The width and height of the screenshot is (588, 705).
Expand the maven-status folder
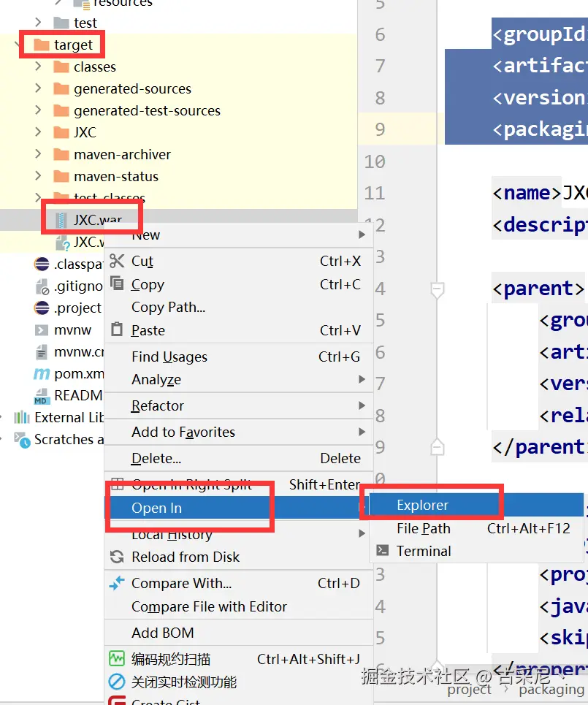coord(38,176)
